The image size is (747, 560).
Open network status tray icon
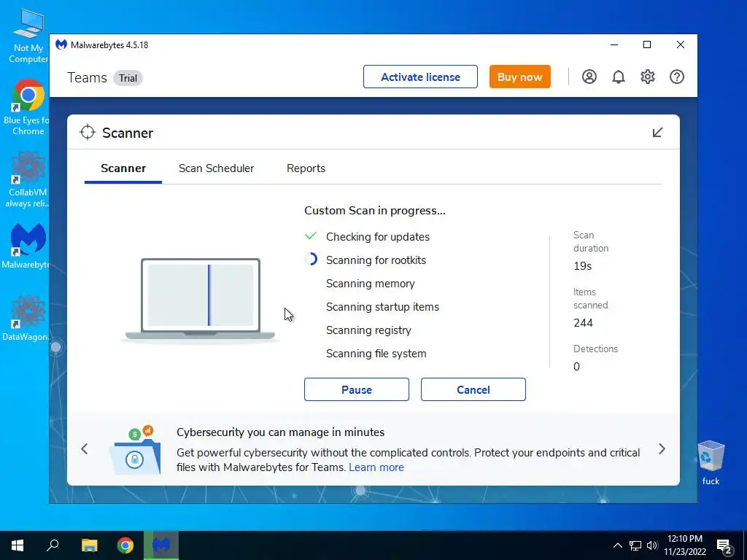point(635,545)
